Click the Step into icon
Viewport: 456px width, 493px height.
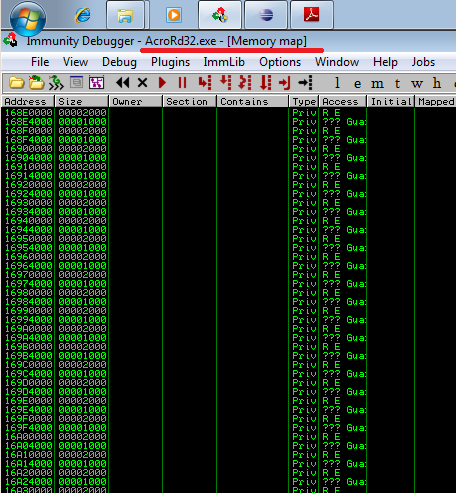click(x=205, y=83)
